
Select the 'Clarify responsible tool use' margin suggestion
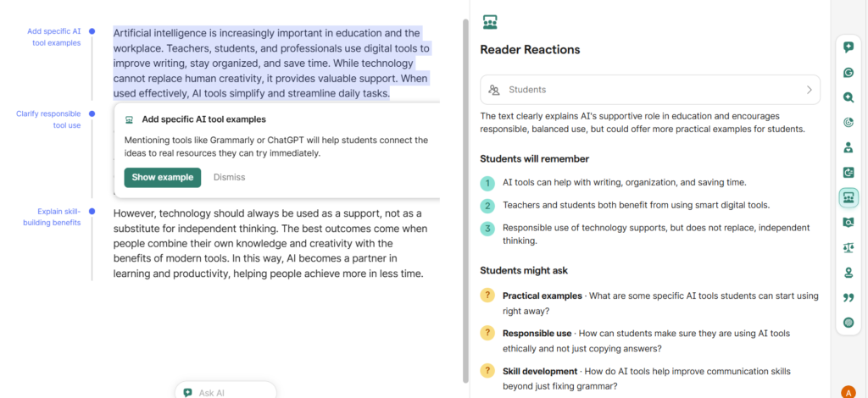click(x=48, y=119)
